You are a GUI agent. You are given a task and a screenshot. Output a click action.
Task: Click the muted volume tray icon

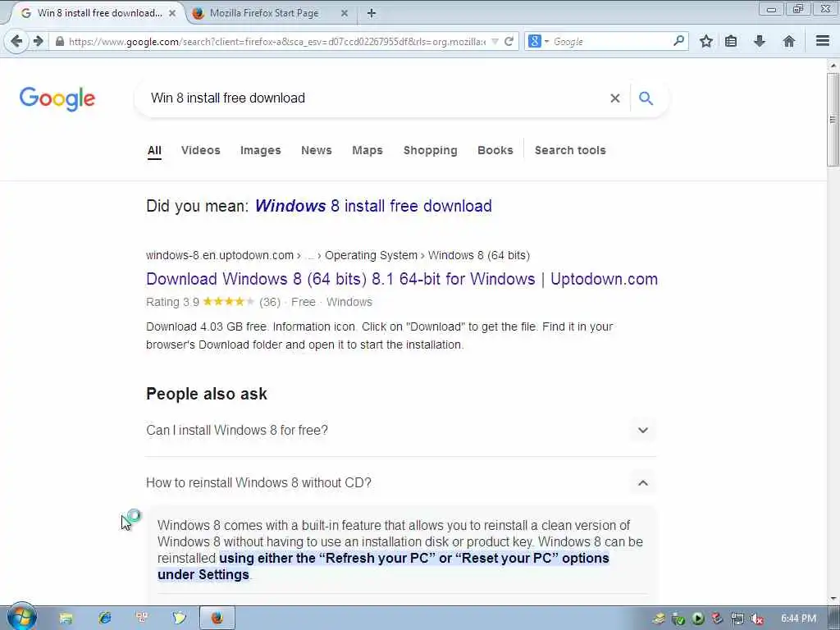pyautogui.click(x=757, y=619)
